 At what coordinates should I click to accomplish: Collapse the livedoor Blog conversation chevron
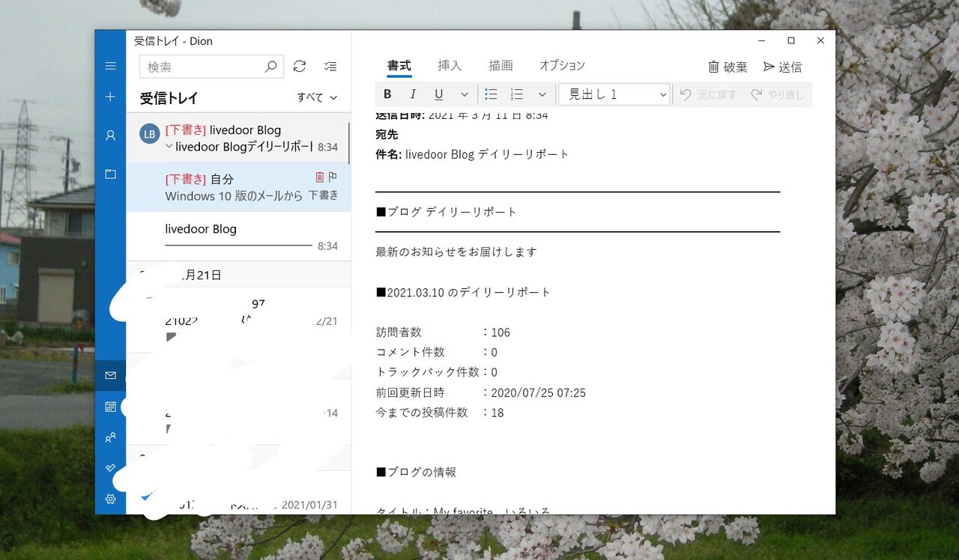tap(169, 147)
